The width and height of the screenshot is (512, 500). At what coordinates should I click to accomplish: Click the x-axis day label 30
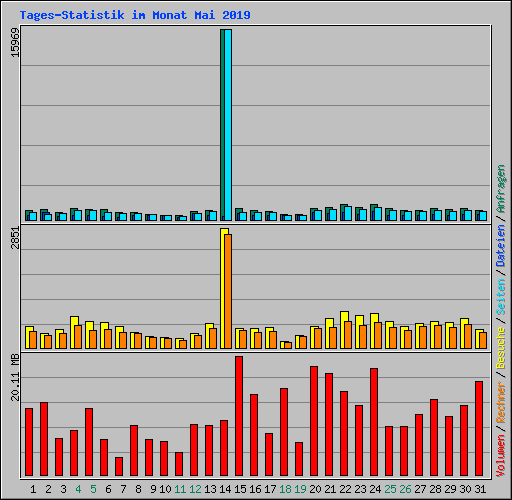point(465,489)
